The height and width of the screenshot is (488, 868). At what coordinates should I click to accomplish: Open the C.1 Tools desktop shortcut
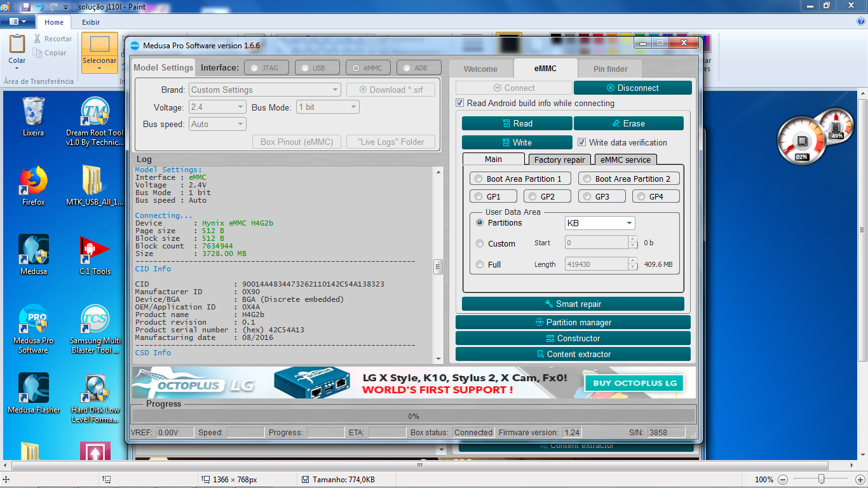pyautogui.click(x=95, y=255)
